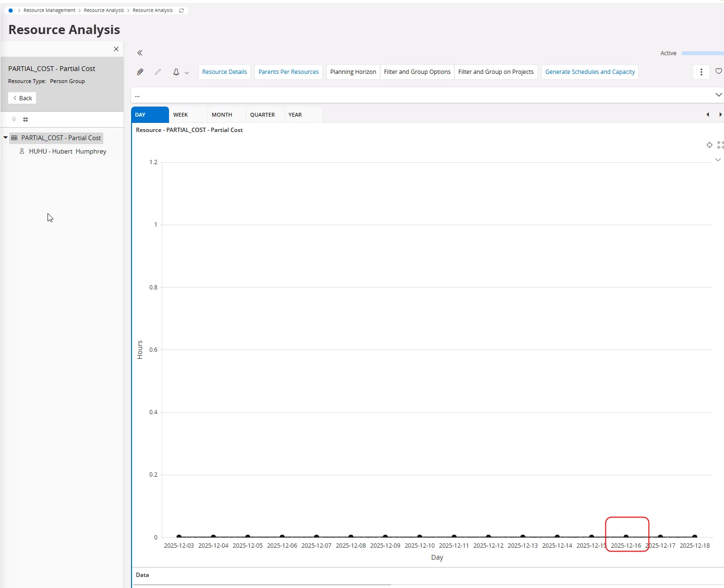Expand the search bar chevron
The image size is (724, 588).
[x=718, y=95]
